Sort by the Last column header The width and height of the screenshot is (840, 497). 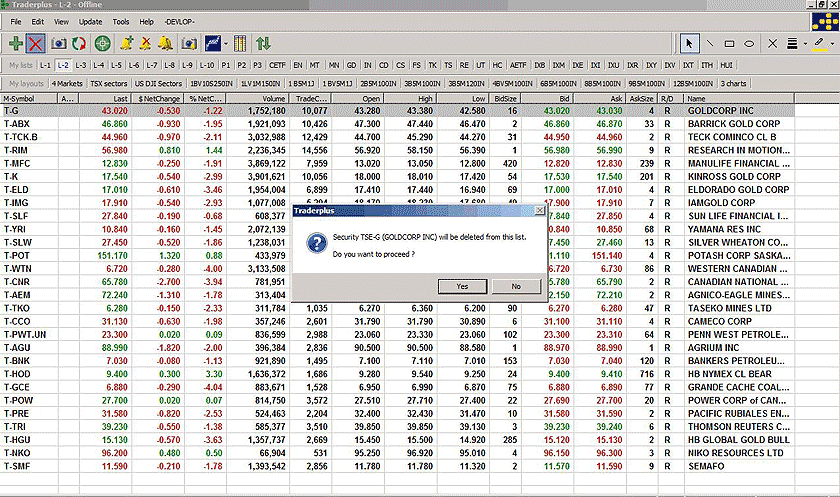pyautogui.click(x=106, y=99)
